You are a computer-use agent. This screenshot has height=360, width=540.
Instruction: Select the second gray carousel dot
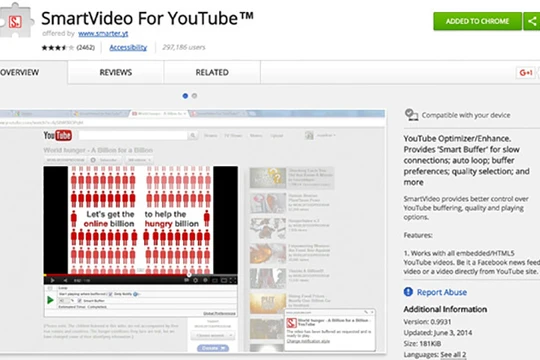click(x=195, y=96)
